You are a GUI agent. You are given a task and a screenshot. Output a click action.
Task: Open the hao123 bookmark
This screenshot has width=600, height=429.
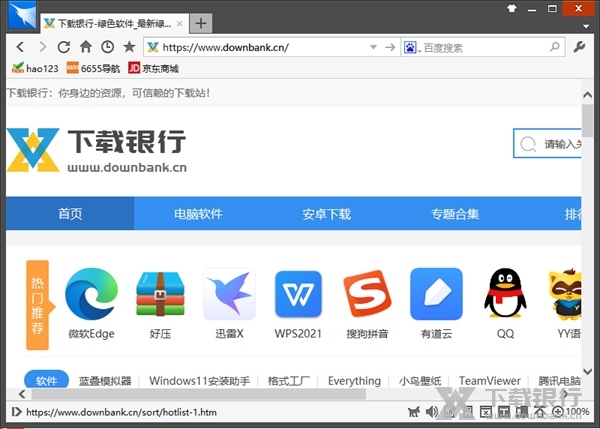click(35, 69)
